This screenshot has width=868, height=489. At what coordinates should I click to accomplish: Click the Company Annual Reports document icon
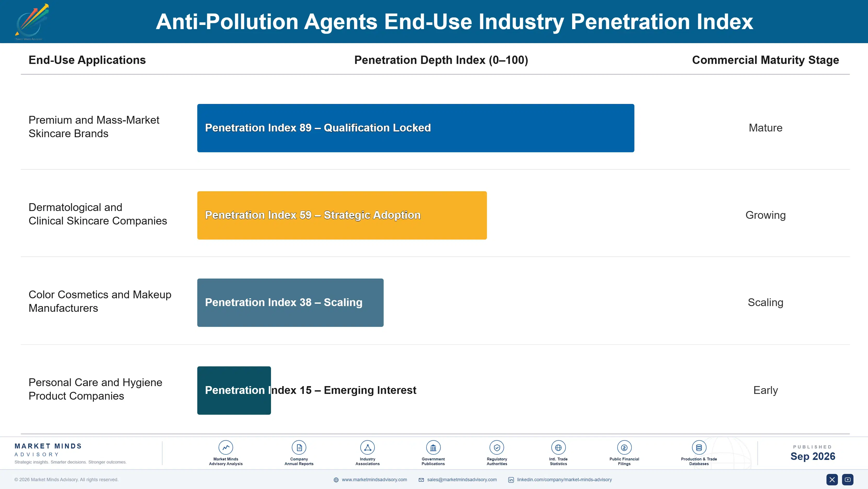tap(299, 447)
